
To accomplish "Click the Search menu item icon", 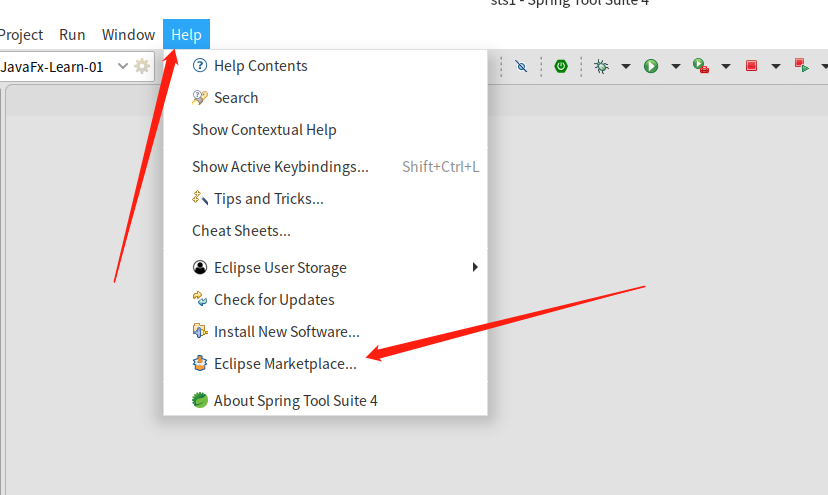I will click(200, 97).
